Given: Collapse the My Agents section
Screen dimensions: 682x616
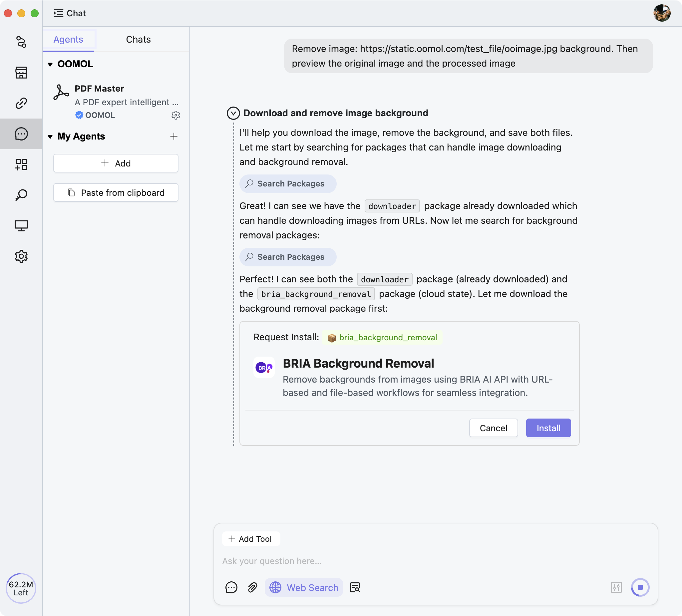Looking at the screenshot, I should 50,137.
